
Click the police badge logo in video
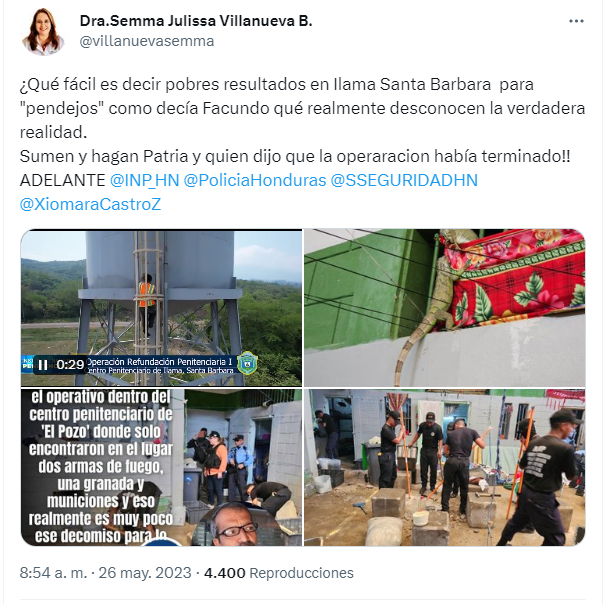pyautogui.click(x=247, y=363)
